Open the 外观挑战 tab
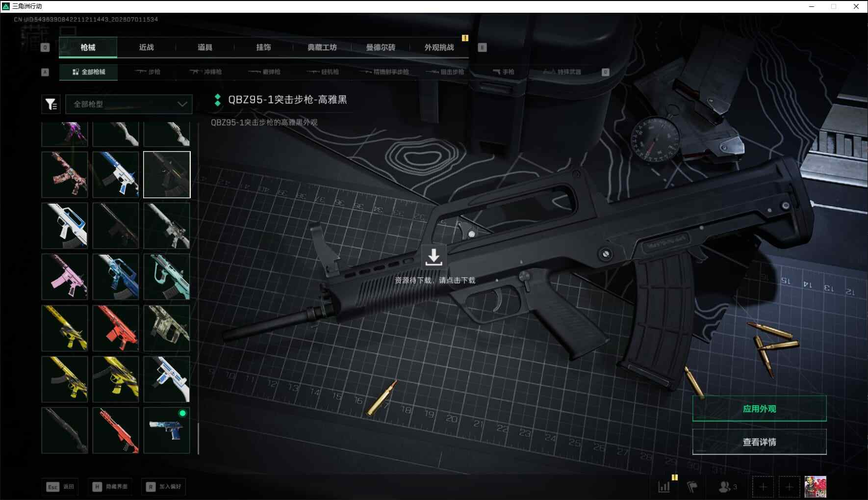 pos(439,48)
